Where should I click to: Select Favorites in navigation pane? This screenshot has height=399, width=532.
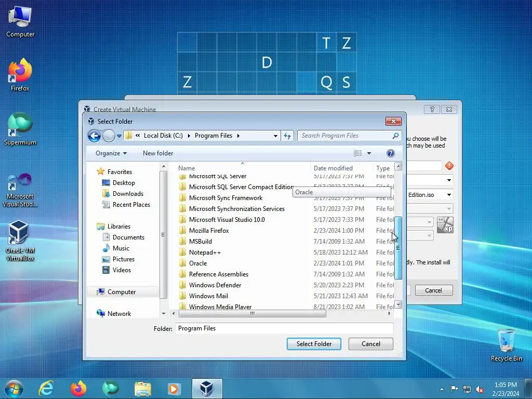pyautogui.click(x=119, y=172)
